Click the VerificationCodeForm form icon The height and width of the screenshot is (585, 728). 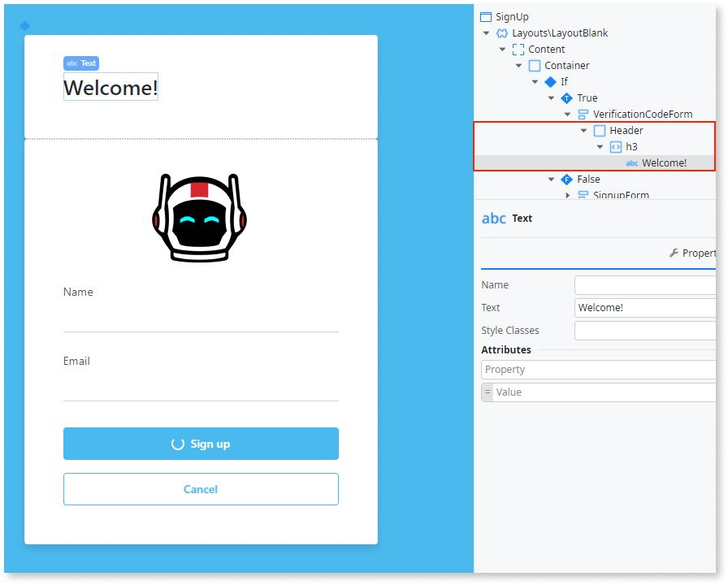coord(583,115)
